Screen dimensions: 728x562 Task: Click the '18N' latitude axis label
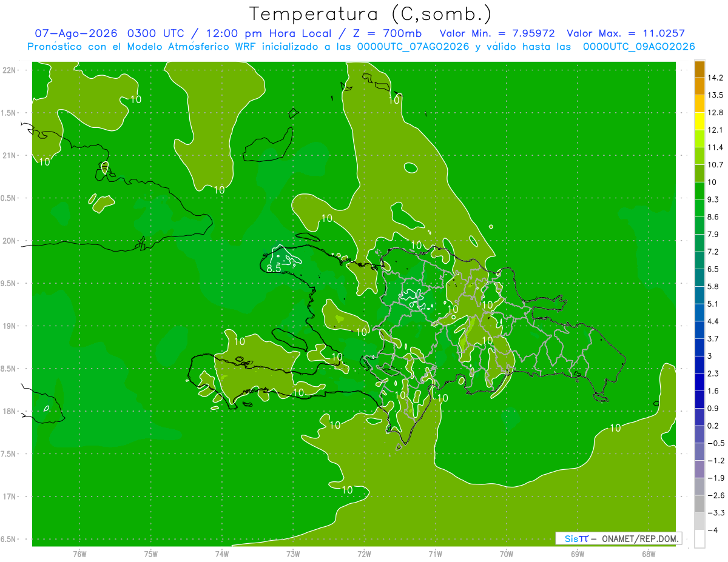10,411
